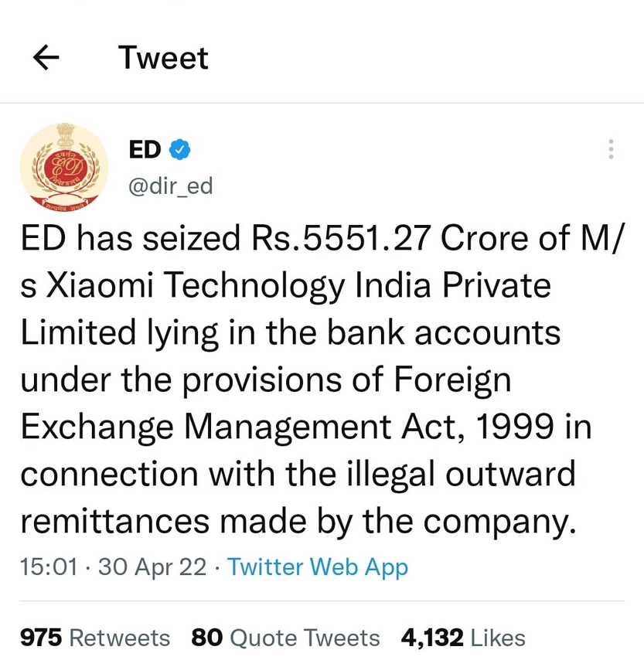The height and width of the screenshot is (667, 644).
Task: Open the Twitter Web App source link
Action: [x=317, y=567]
